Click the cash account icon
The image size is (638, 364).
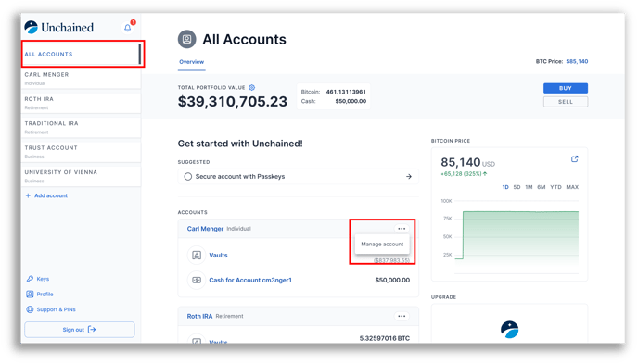197,280
